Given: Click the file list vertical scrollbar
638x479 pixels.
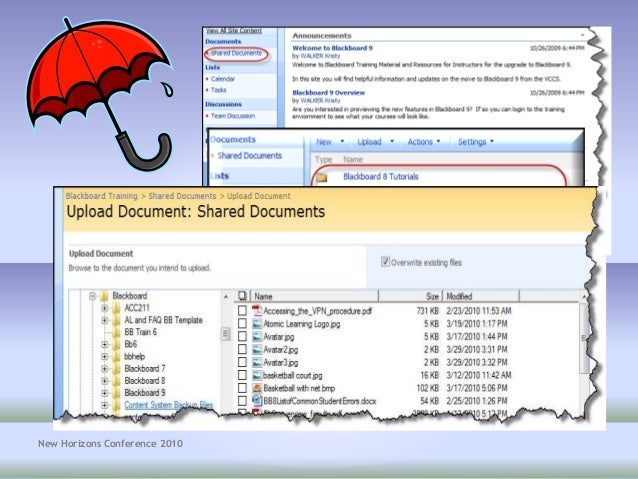Looking at the screenshot, I should click(x=583, y=338).
